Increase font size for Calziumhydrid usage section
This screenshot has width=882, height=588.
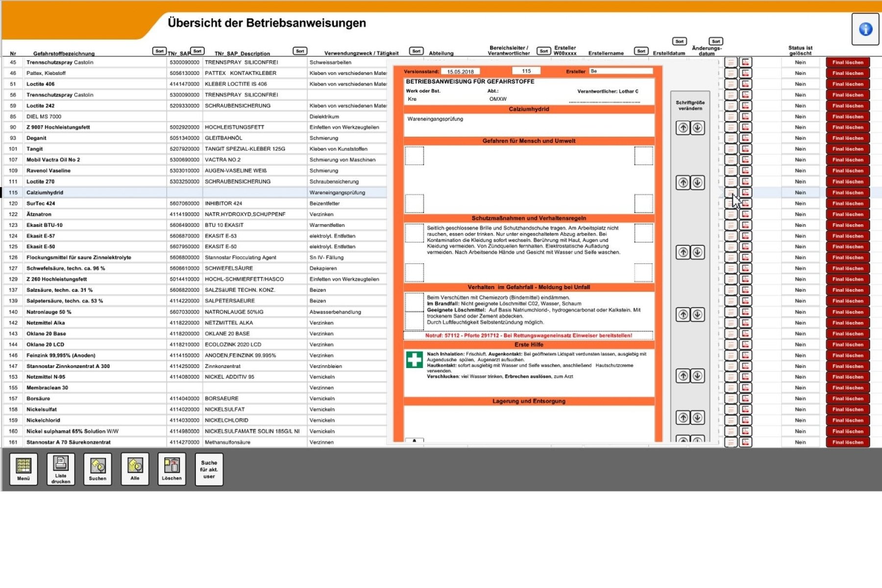(683, 128)
